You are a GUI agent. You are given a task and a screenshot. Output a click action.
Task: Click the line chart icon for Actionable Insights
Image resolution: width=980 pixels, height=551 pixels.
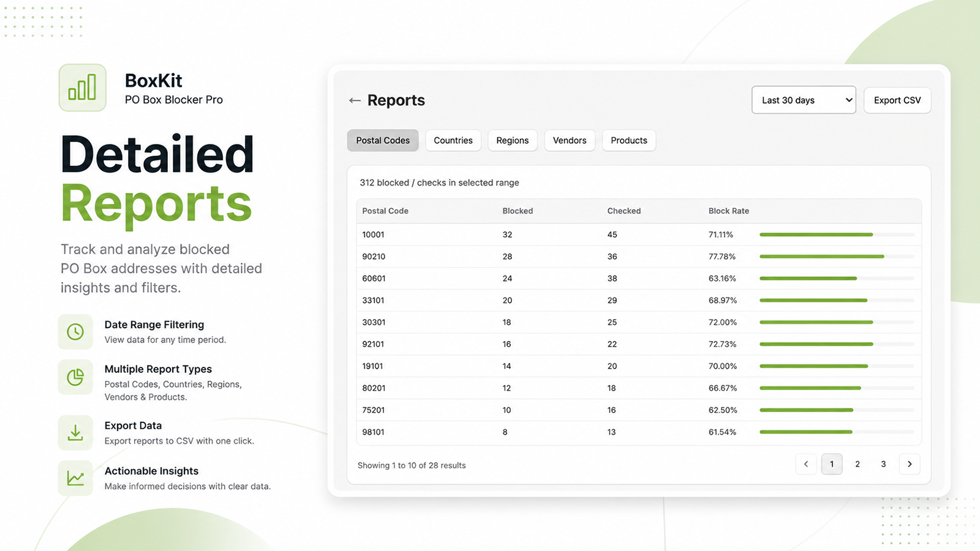click(x=75, y=478)
